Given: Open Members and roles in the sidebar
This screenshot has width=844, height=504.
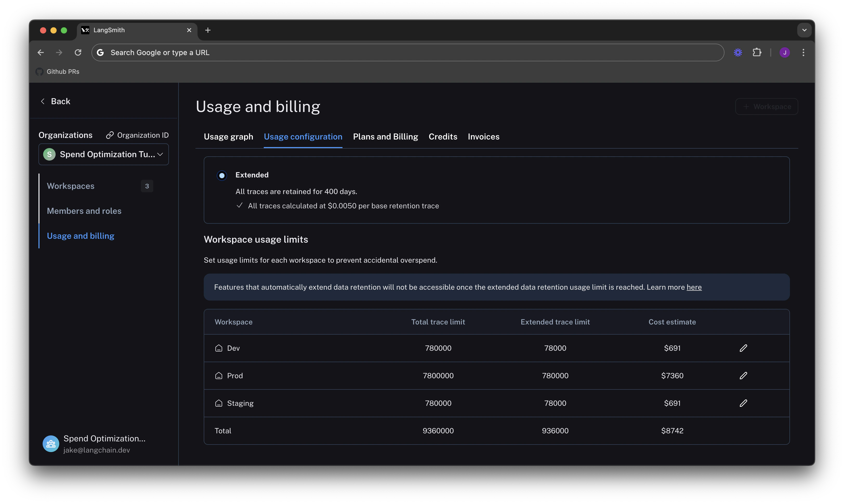Looking at the screenshot, I should 84,211.
